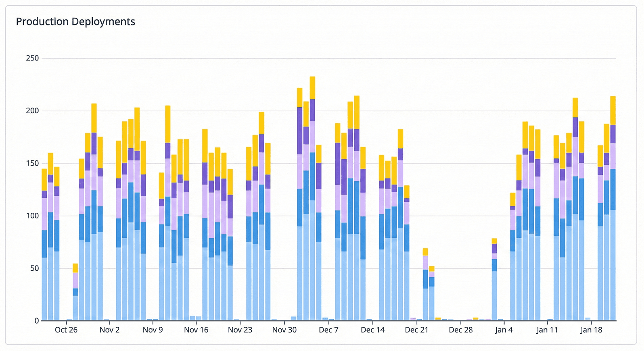644x351 pixels.
Task: Select the Dec 7 date label
Action: 329,330
